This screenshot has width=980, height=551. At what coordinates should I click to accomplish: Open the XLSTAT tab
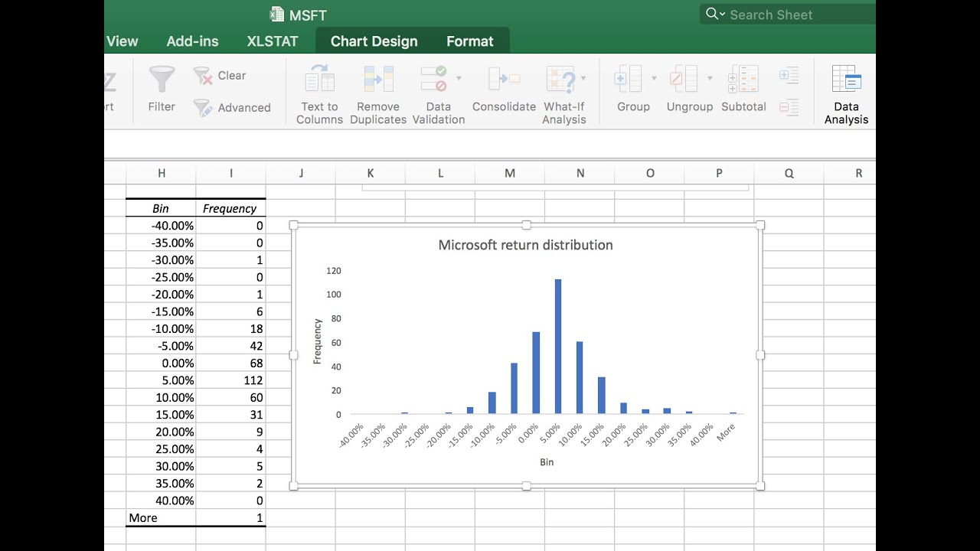pos(273,41)
